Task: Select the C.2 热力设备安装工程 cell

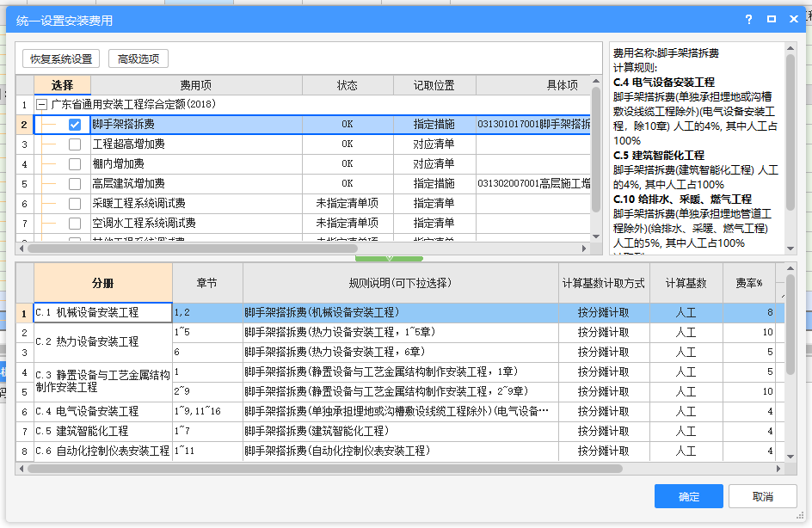Action: tap(103, 342)
